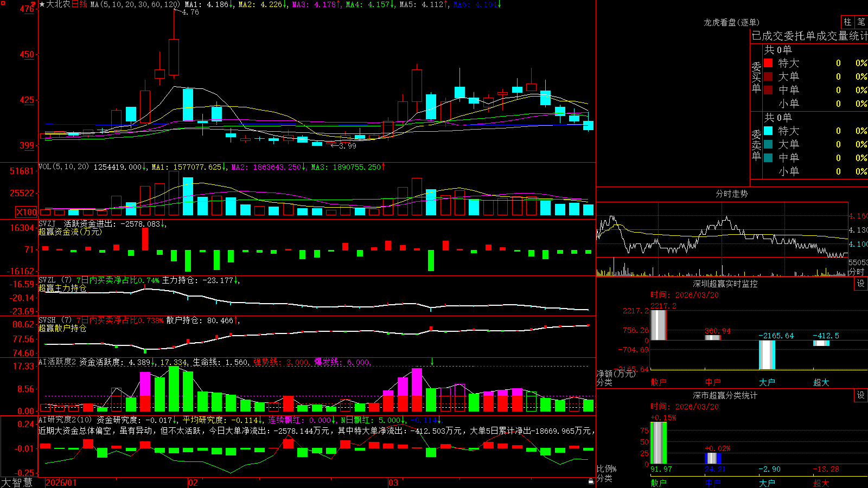The height and width of the screenshot is (488, 868).
Task: Select the 2026/01 timeline marker
Action: [61, 483]
